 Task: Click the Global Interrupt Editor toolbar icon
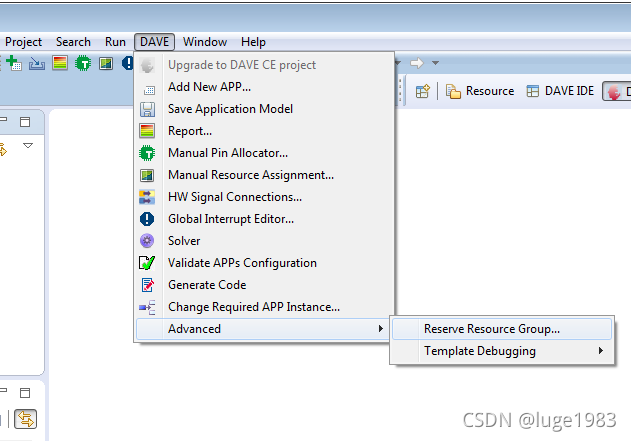128,63
